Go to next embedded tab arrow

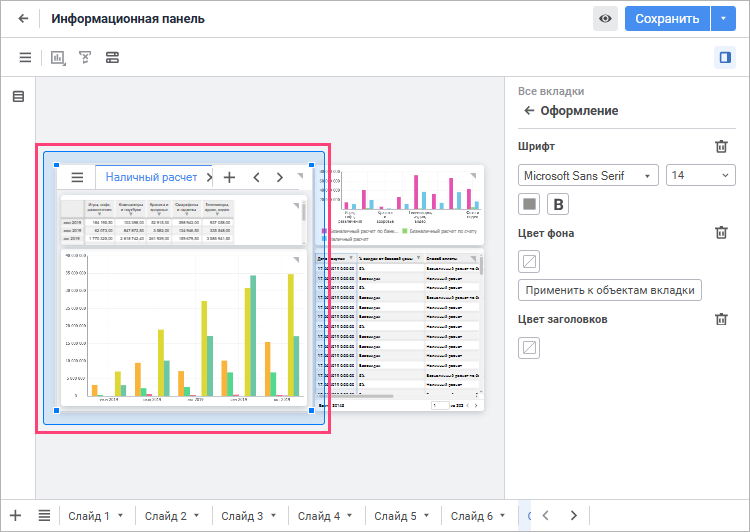280,177
